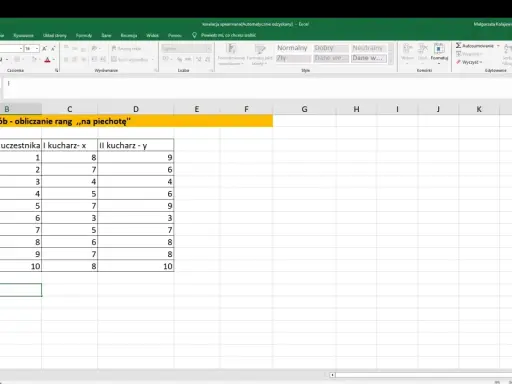Click the text orientation icon

94,49
